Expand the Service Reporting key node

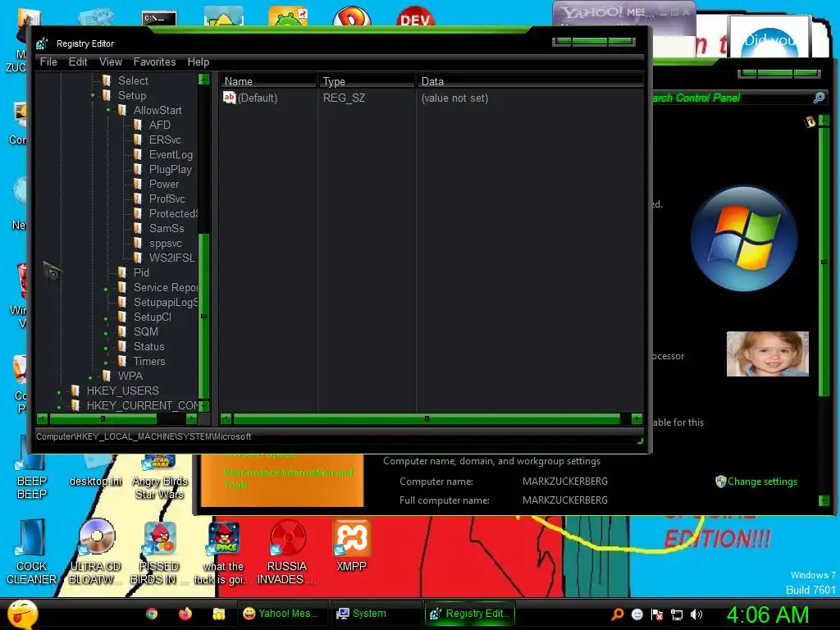[x=106, y=290]
